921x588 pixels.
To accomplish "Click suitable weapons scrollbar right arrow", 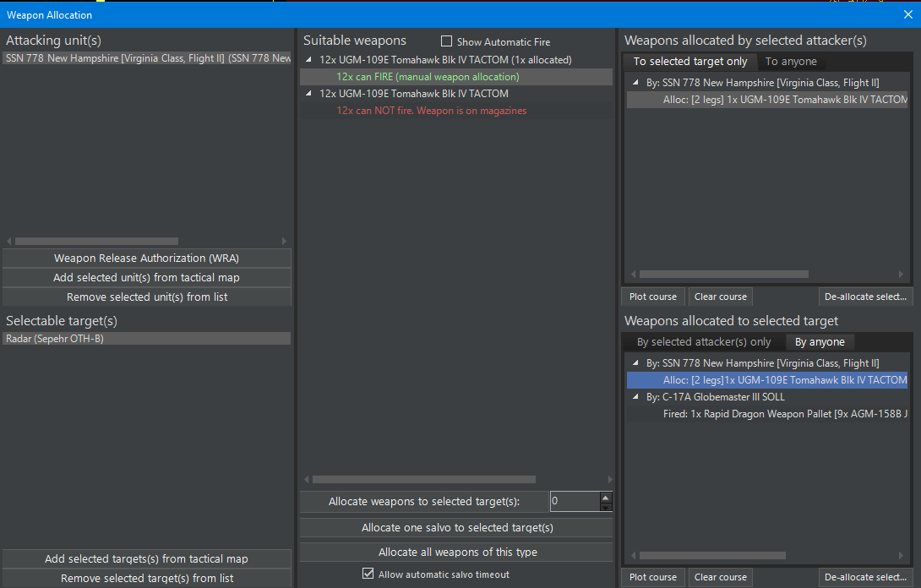I will coord(610,479).
